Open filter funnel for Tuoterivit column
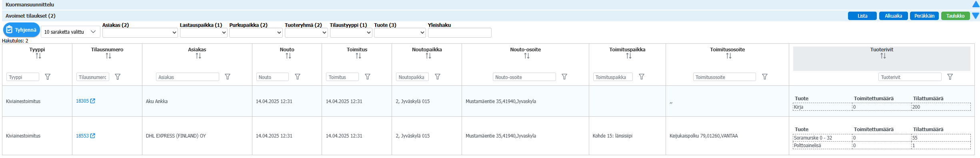 coord(950,77)
